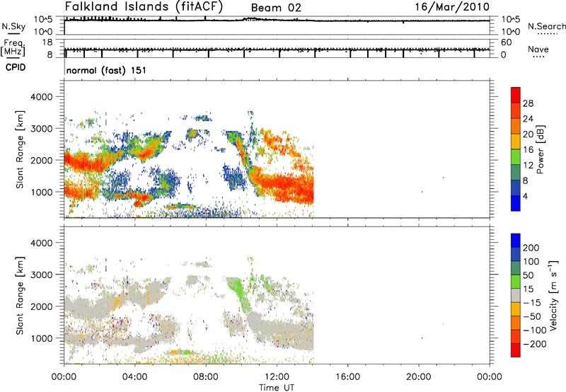Select the 'N.Sky' axis label

(x=13, y=27)
